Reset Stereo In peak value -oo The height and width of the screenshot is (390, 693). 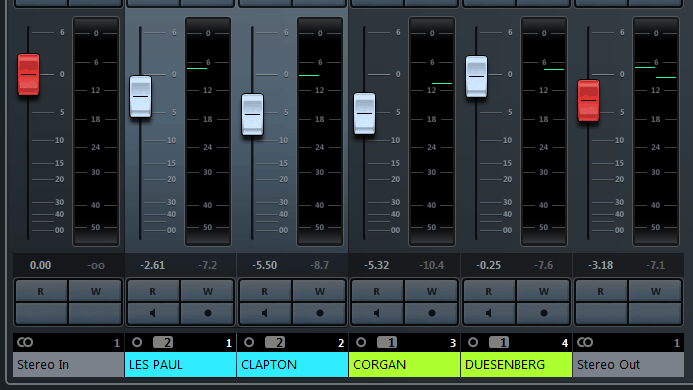95,265
